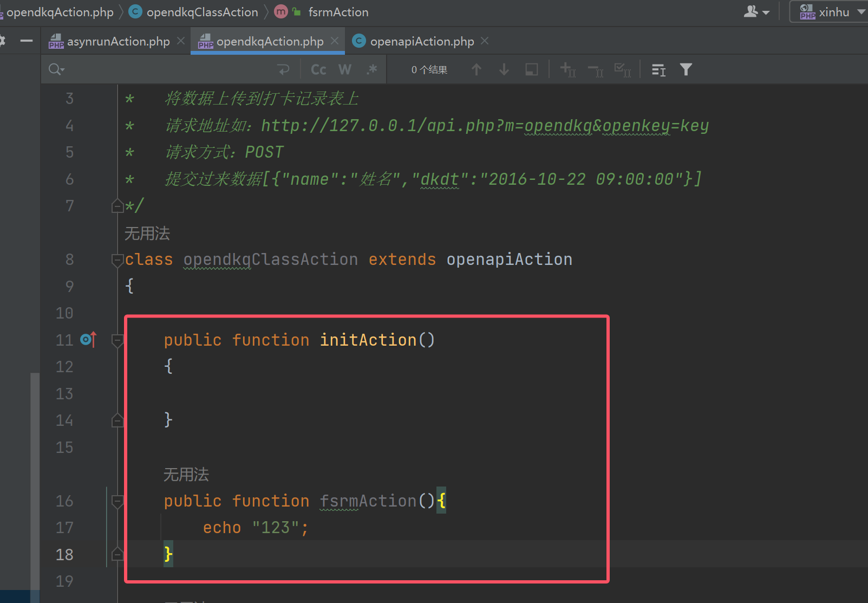Open the user account dropdown
The width and height of the screenshot is (868, 603).
(x=756, y=12)
